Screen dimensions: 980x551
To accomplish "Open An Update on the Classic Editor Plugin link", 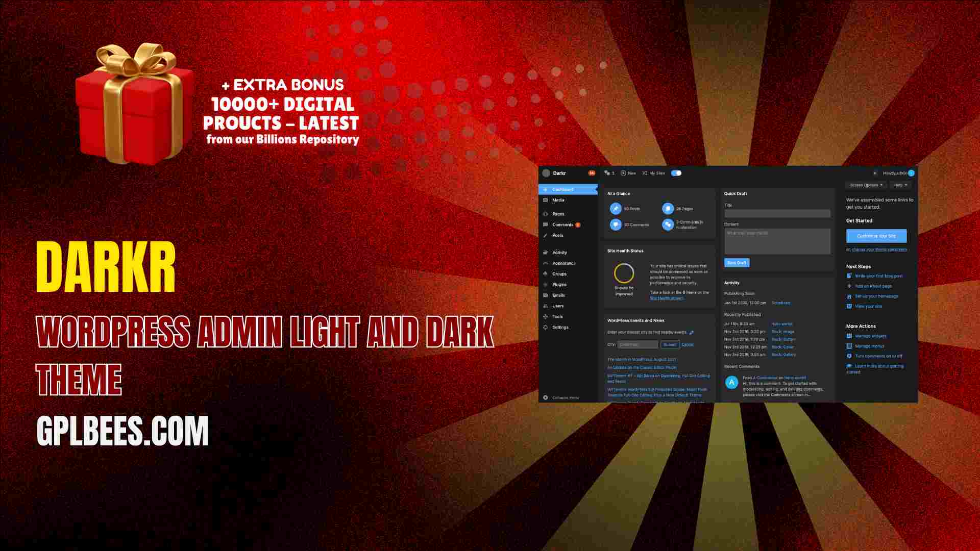I will (642, 367).
